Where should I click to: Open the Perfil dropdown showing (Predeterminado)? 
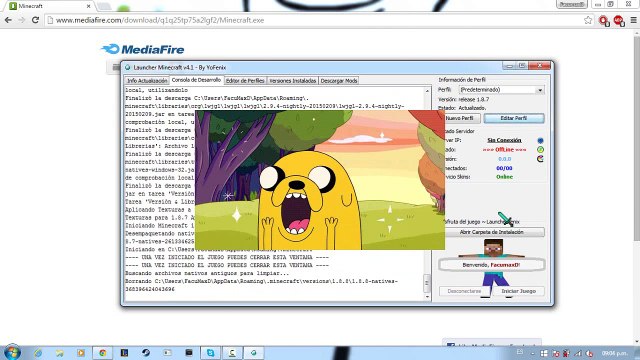tap(502, 90)
